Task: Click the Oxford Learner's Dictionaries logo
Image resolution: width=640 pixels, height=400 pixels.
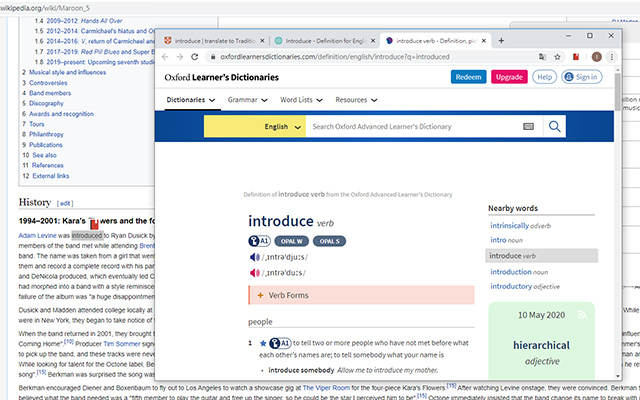Action: (x=222, y=77)
